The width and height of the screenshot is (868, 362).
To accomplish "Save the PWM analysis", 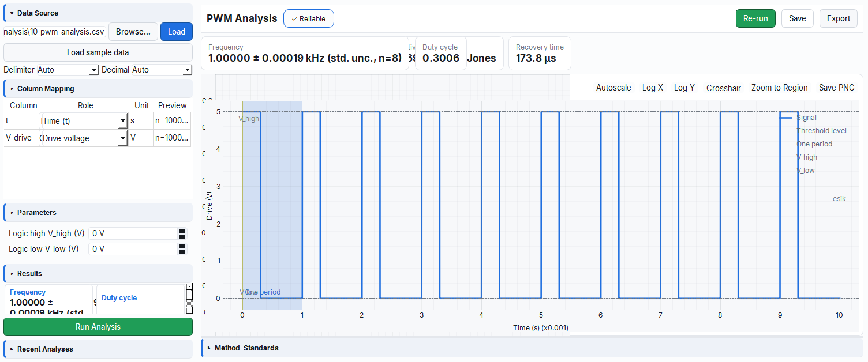I will pos(797,18).
